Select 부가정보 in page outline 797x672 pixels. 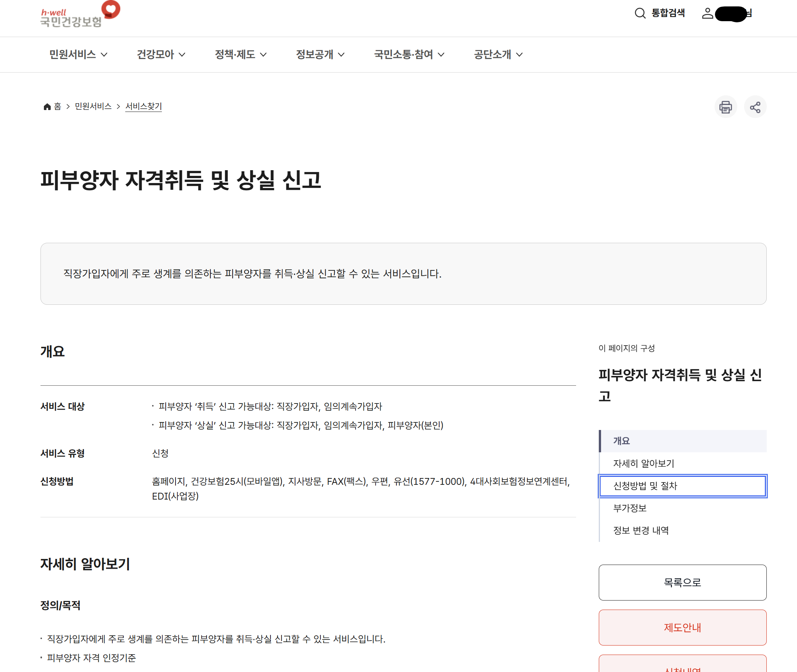click(x=630, y=508)
